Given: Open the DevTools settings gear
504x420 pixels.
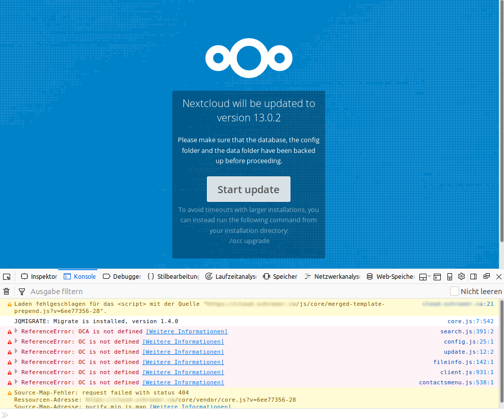Looking at the screenshot, I should [461, 276].
